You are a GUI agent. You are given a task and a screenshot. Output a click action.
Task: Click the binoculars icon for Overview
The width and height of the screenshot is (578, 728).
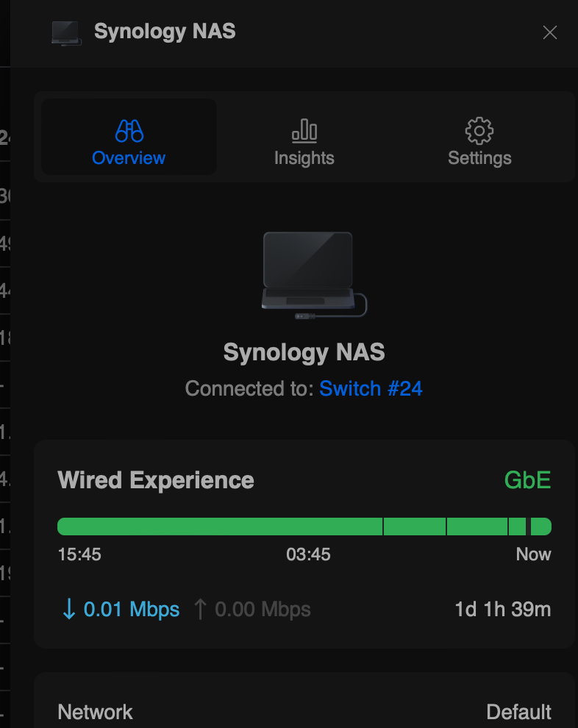(x=129, y=131)
